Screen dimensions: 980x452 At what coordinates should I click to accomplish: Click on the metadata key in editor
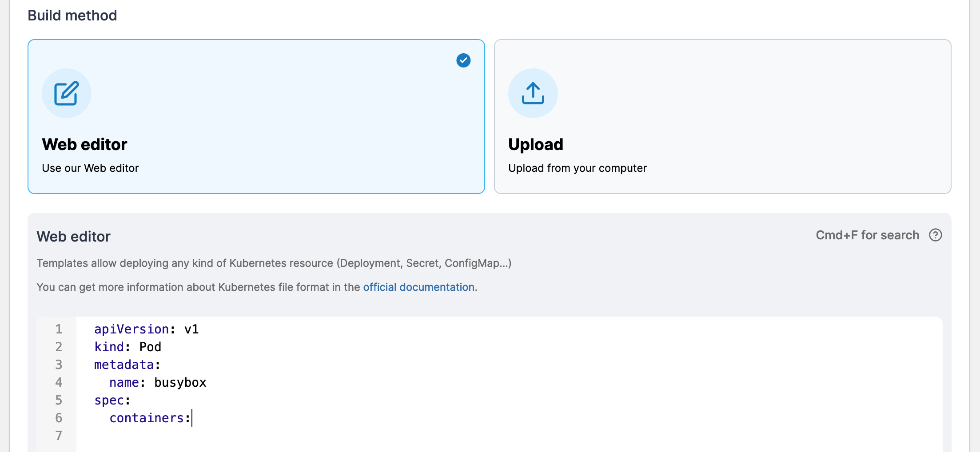tap(124, 365)
